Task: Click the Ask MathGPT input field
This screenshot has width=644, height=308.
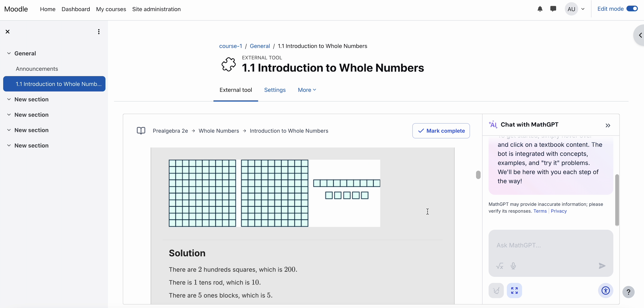Action: pyautogui.click(x=551, y=245)
